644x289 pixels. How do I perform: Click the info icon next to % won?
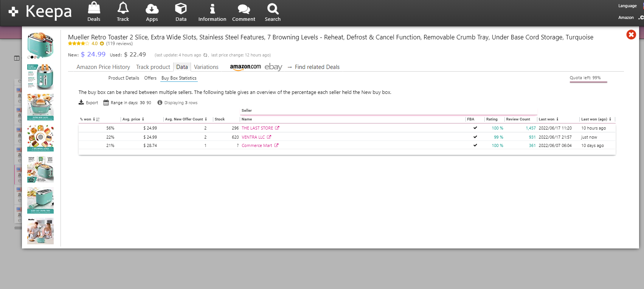click(x=94, y=119)
